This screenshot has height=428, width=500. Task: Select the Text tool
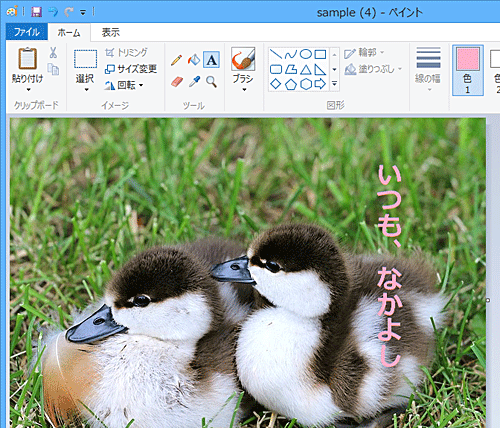tap(211, 60)
